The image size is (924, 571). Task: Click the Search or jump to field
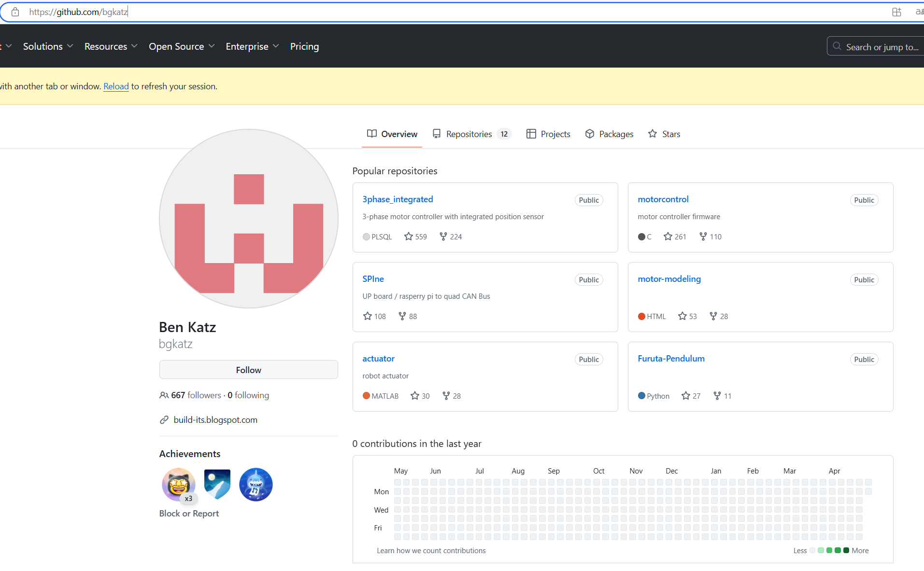click(x=875, y=46)
